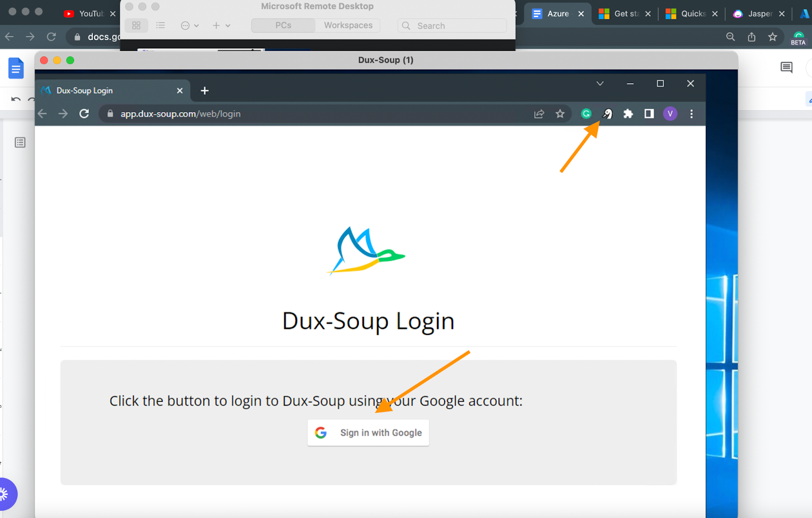The height and width of the screenshot is (518, 812).
Task: Open comment history in Google Docs
Action: 787,67
